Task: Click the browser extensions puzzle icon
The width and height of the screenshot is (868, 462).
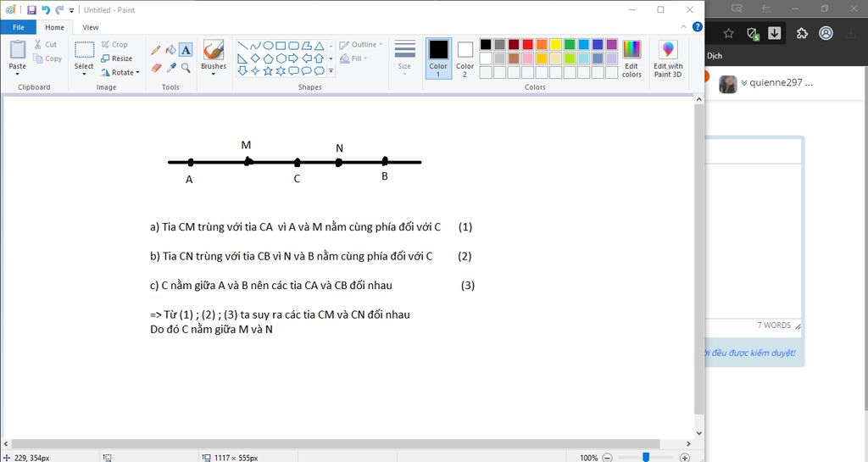Action: [802, 33]
